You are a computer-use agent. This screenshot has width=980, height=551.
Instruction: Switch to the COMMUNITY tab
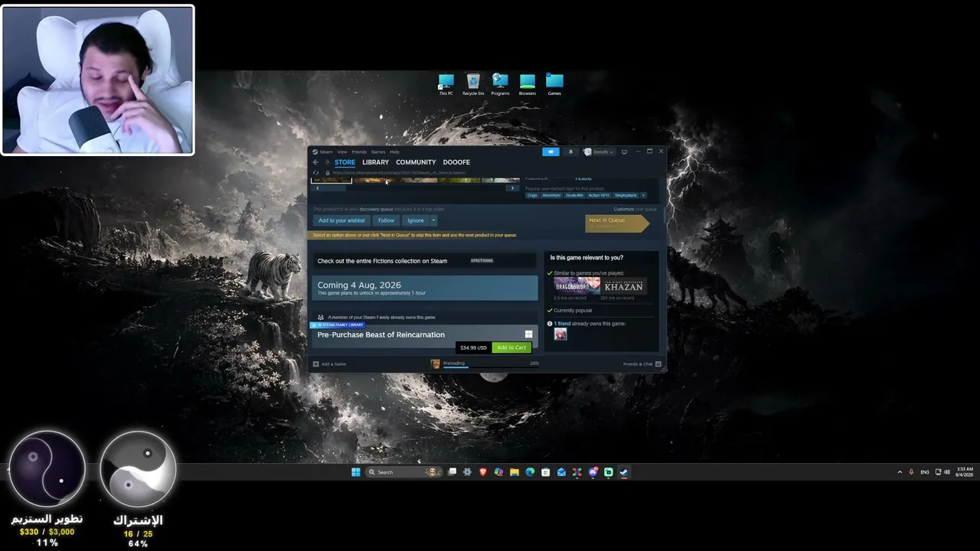416,162
